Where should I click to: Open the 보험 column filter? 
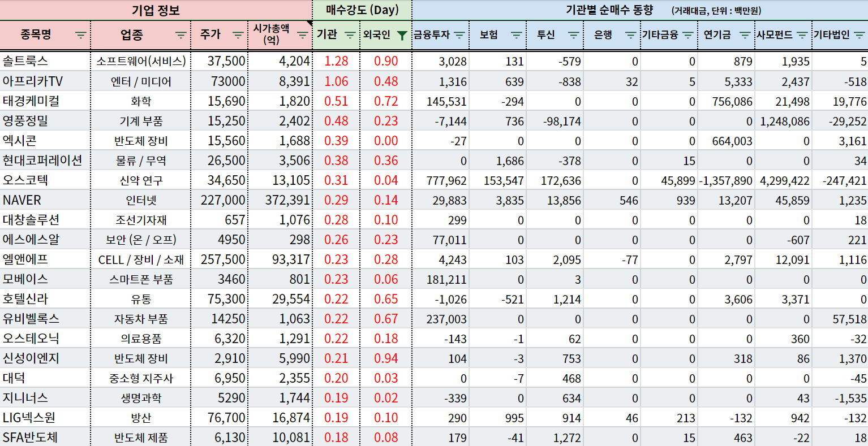point(517,35)
